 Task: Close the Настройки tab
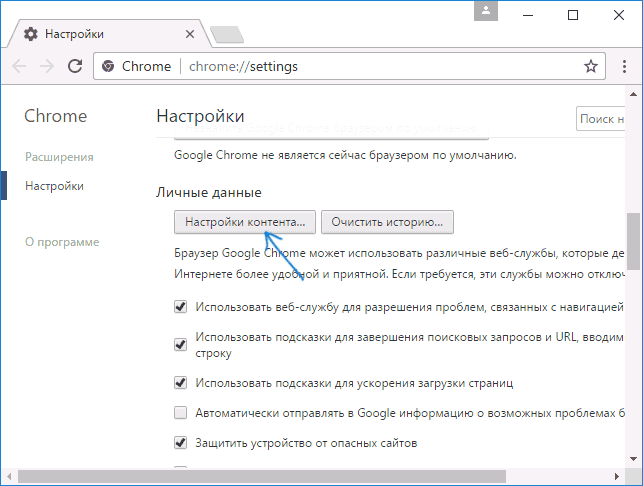click(x=190, y=34)
